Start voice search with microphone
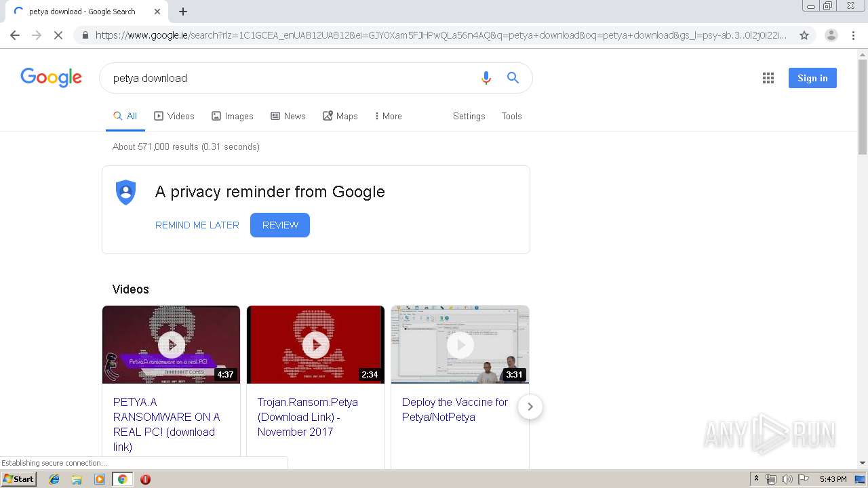The image size is (868, 488). coord(486,78)
